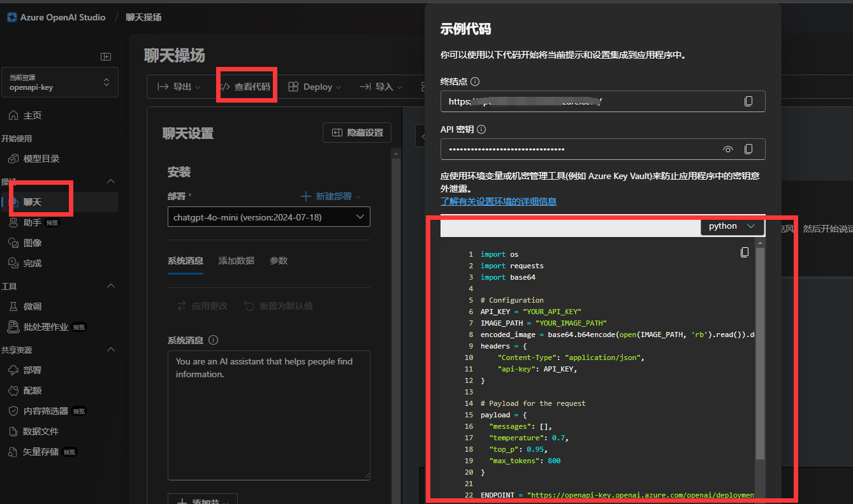Switch to the 参数 tab

click(x=279, y=261)
